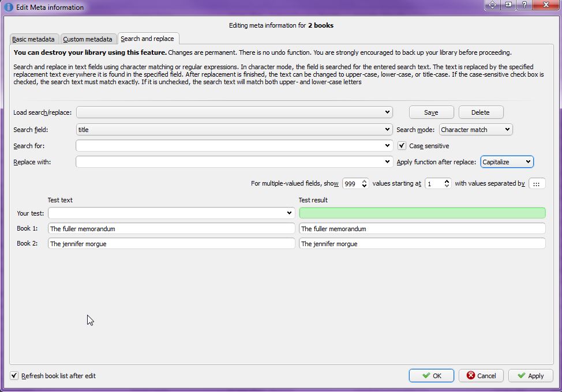The width and height of the screenshot is (562, 392).
Task: Click Book 2 test text field
Action: [171, 243]
